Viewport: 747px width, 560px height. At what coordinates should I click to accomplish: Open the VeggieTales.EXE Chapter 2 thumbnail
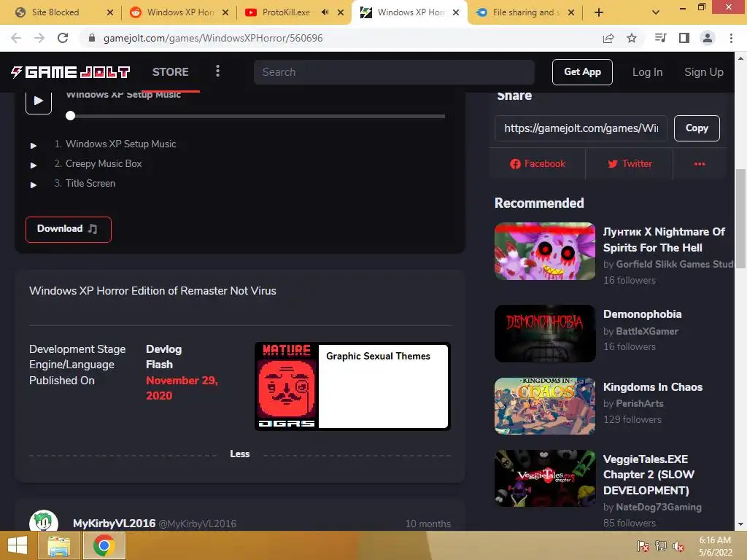pyautogui.click(x=545, y=478)
